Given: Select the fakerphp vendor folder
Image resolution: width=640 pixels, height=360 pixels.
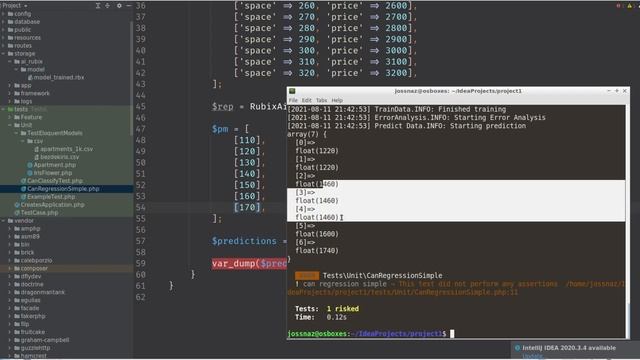Looking at the screenshot, I should click(67, 316).
